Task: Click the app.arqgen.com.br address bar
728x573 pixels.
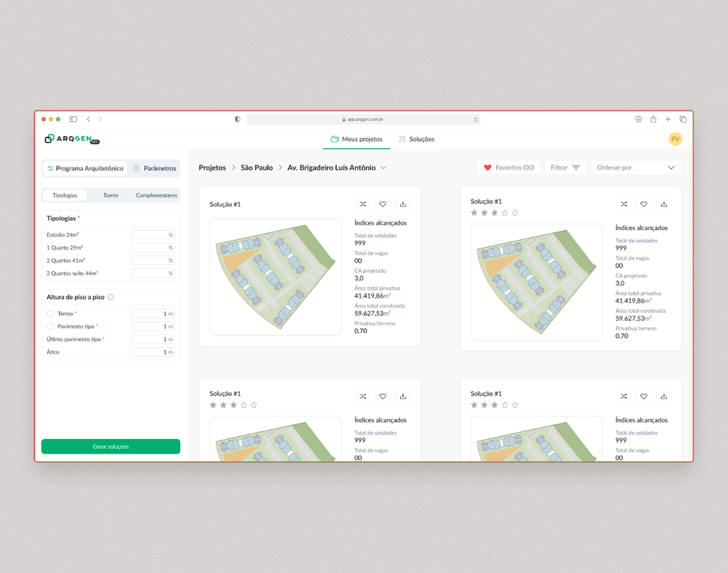Action: click(x=363, y=119)
